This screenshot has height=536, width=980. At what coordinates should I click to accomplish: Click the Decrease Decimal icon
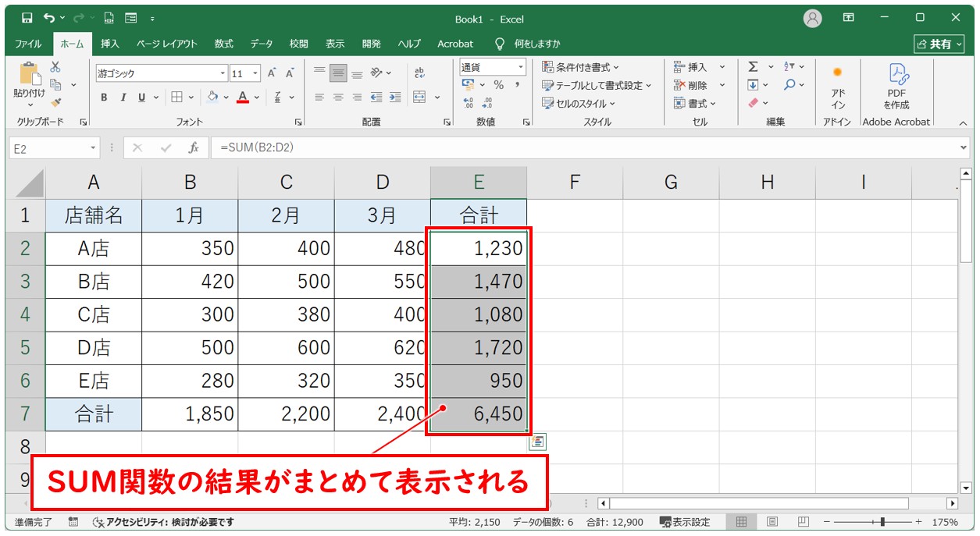pos(487,103)
